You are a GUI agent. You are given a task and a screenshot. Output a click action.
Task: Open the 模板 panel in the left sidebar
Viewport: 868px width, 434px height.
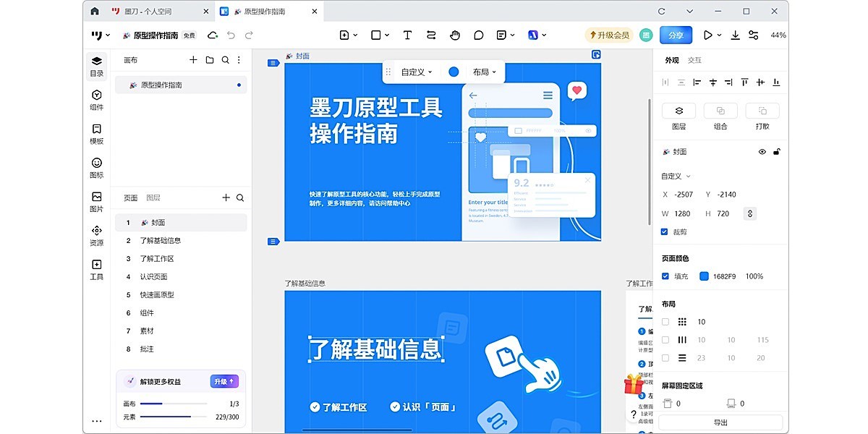click(96, 135)
